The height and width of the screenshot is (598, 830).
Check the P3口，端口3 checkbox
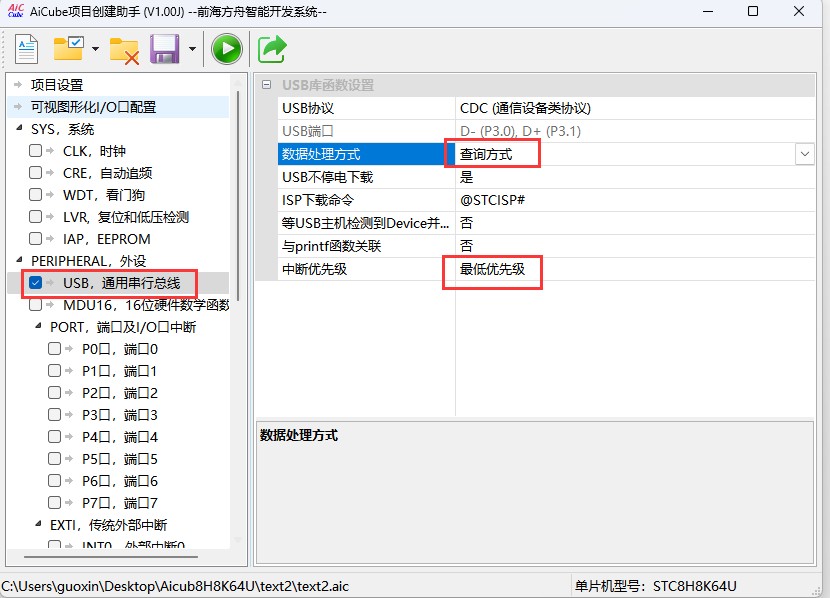(55, 414)
